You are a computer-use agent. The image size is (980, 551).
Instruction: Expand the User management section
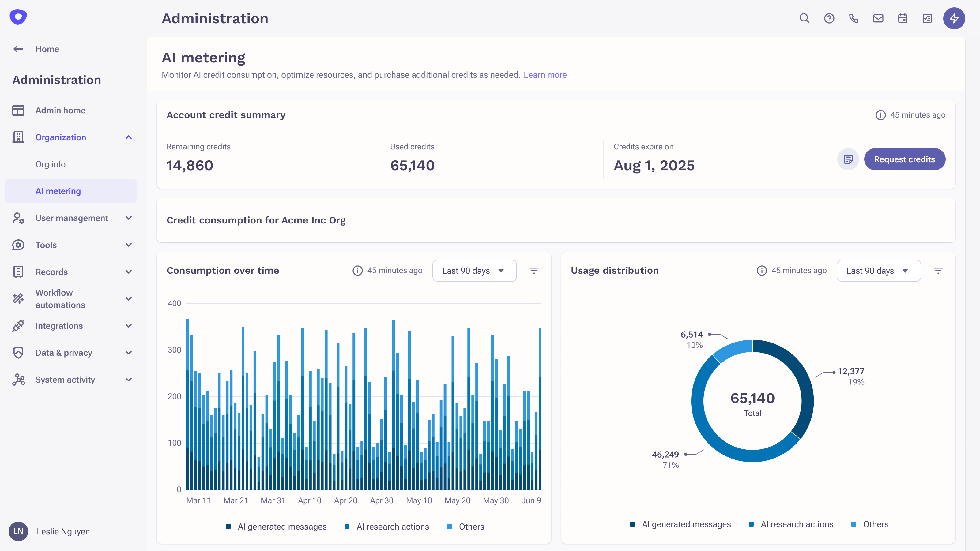pos(72,218)
